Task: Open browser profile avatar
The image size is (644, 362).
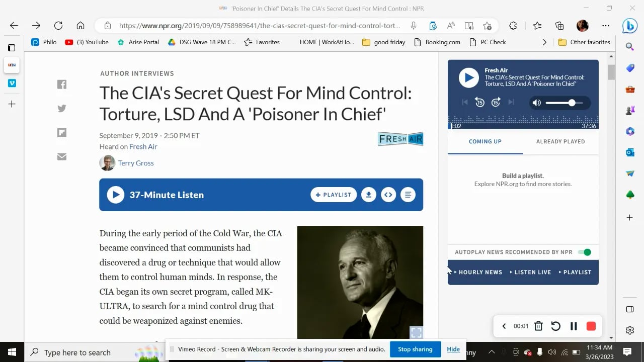Action: coord(583,26)
